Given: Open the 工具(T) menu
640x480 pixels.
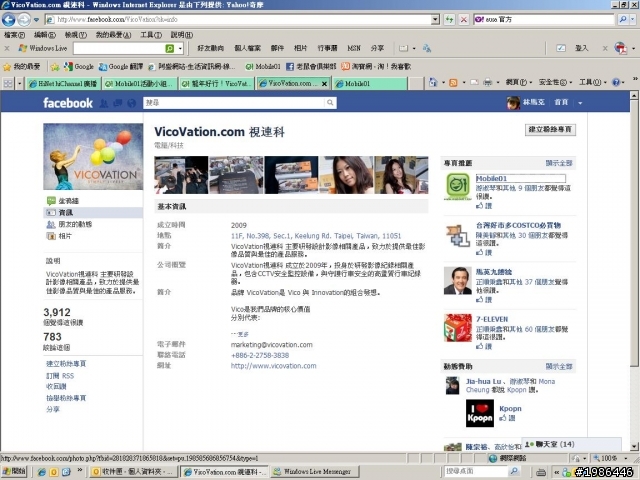Looking at the screenshot, I should [x=151, y=35].
